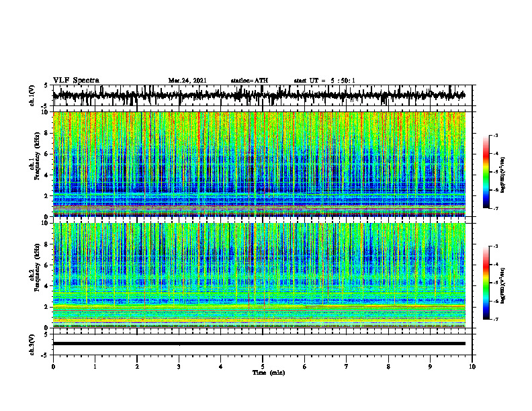Click the "6" kHz tick of the ch.1 spectrogram
532x411 pixels.
pyautogui.click(x=47, y=154)
